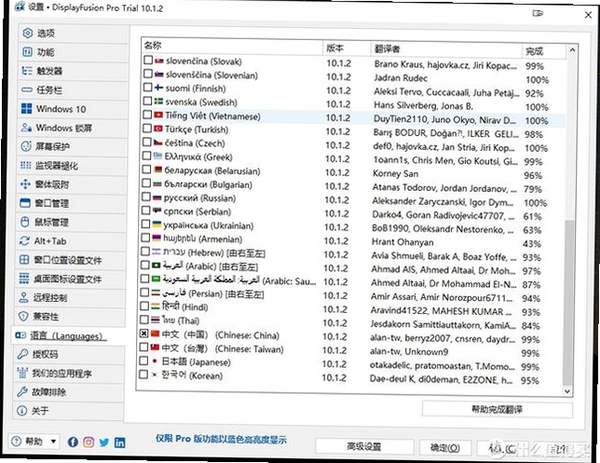
Task: Click the 窗口位置设置文件 icon
Action: point(24,260)
